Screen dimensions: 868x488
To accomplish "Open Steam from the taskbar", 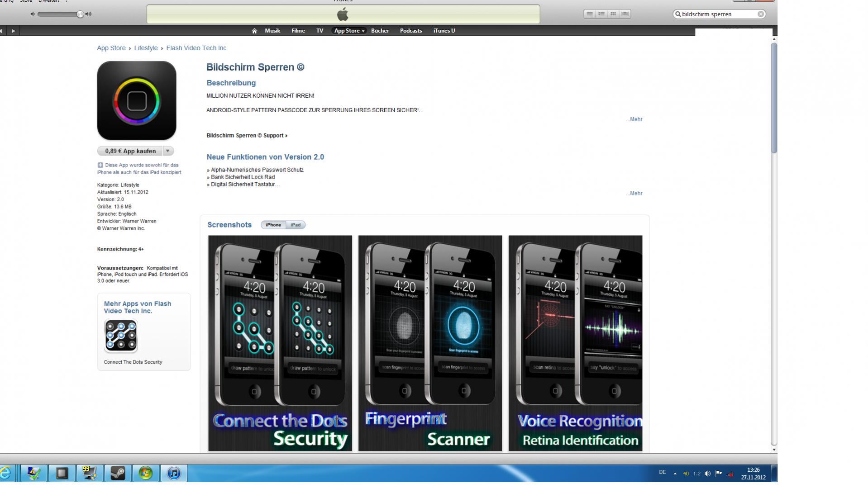I will (118, 473).
